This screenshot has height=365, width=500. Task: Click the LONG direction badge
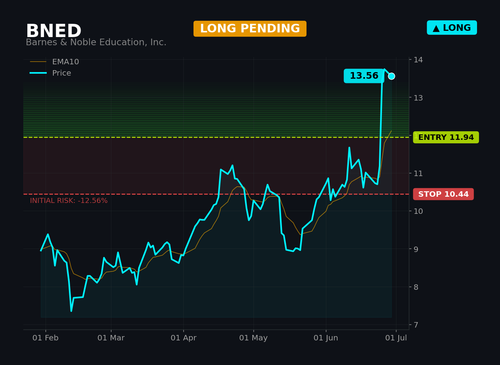pyautogui.click(x=452, y=28)
